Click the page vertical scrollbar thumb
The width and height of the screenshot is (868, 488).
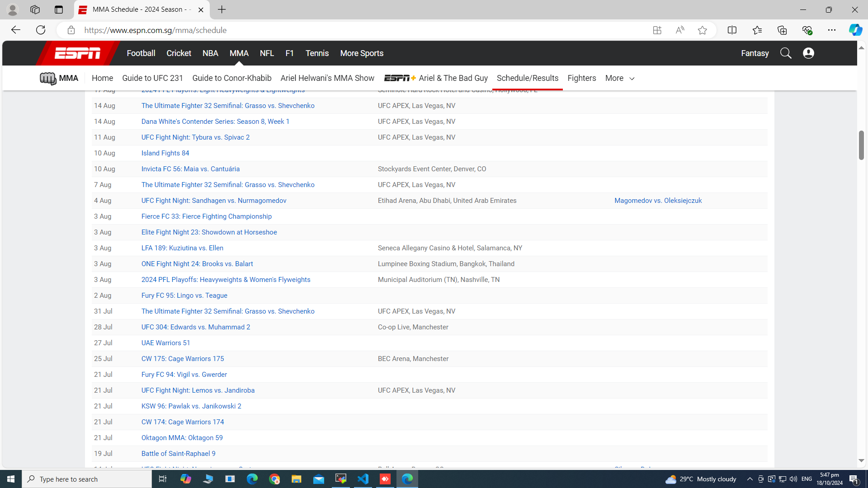pyautogui.click(x=861, y=145)
